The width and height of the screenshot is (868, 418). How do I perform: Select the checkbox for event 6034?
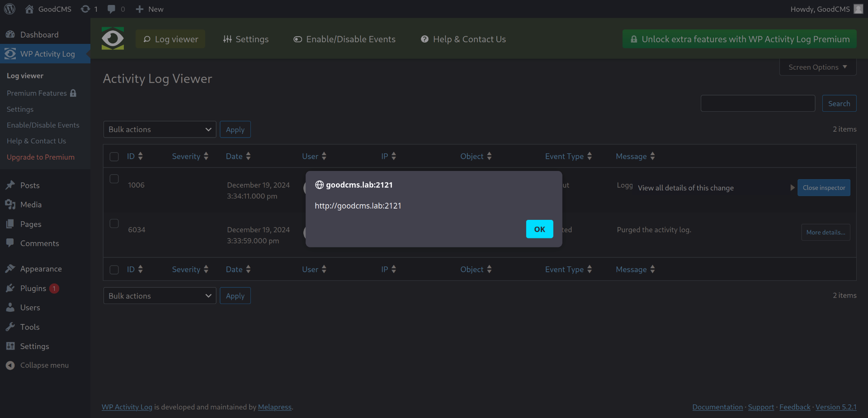pyautogui.click(x=114, y=223)
